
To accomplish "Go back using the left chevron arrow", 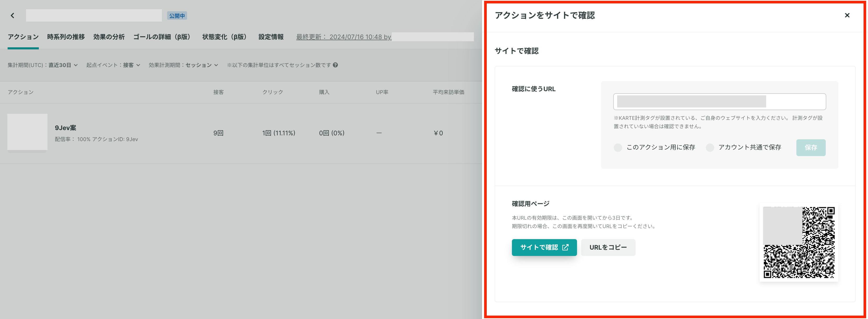I will [13, 16].
